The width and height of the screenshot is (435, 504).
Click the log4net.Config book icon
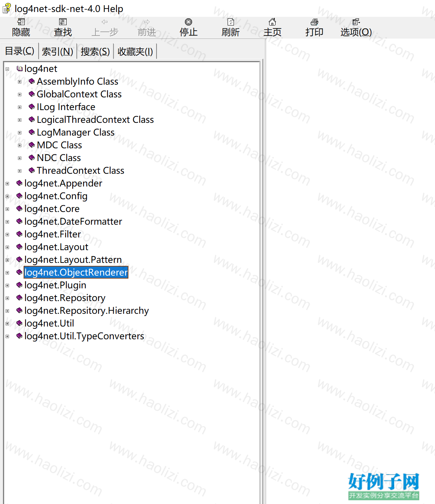[19, 196]
